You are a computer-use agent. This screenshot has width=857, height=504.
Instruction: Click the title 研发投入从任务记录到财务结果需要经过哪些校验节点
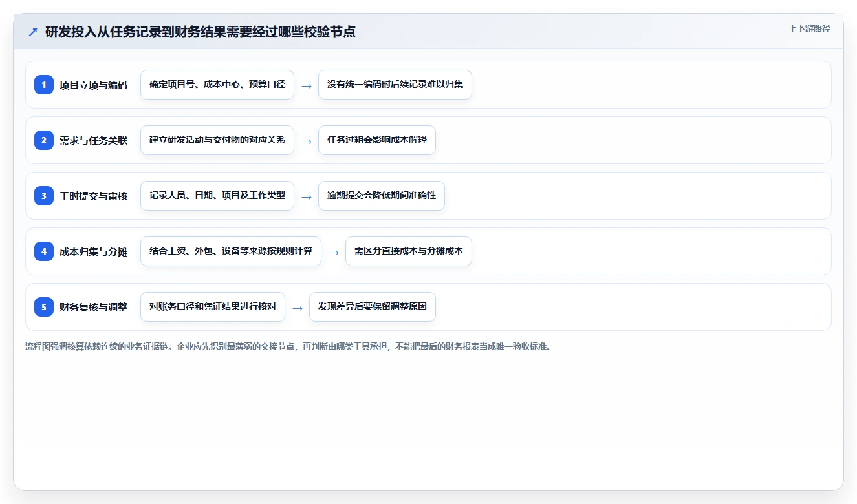(x=201, y=32)
